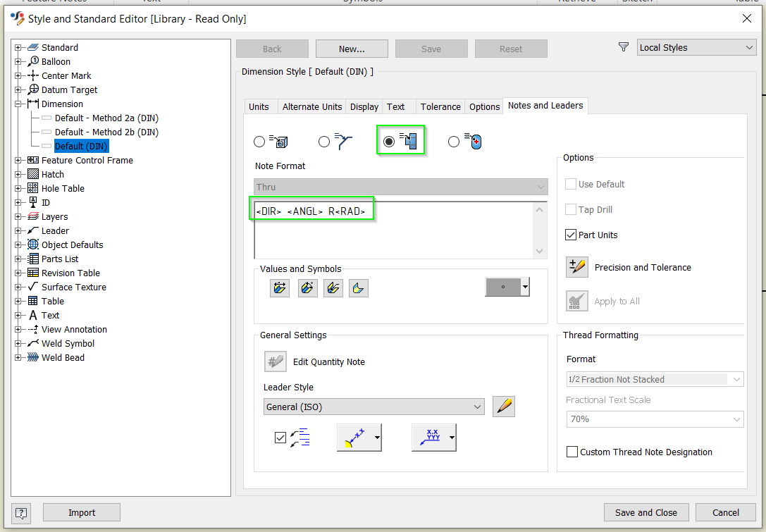The height and width of the screenshot is (532, 766).
Task: Click the View Annotation icon
Action: pos(32,329)
